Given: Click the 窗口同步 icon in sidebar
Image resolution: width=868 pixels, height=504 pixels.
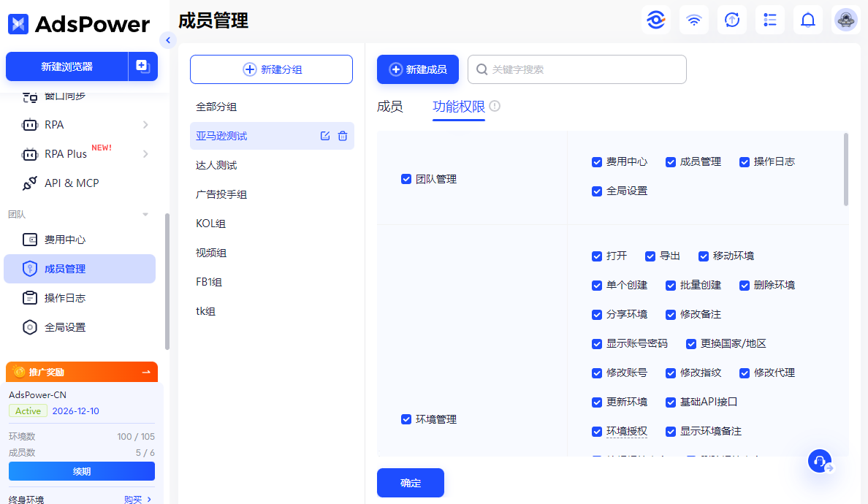Looking at the screenshot, I should tap(29, 97).
